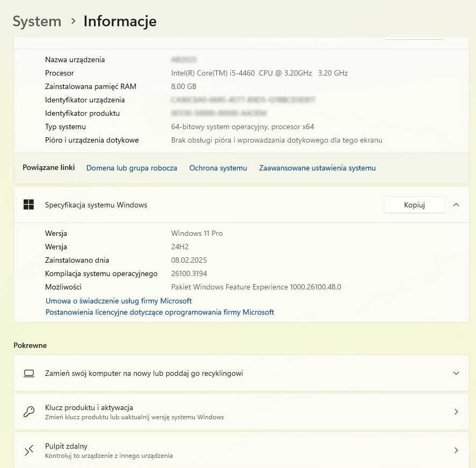Open the Ochrona systemu link
Viewport: 476px width, 468px height.
pos(218,168)
